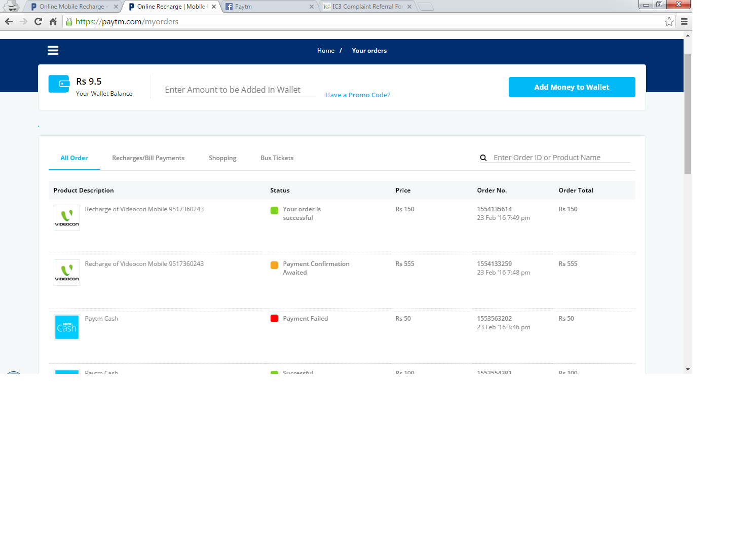Switch to the Facebook Paytm browser tab
This screenshot has height=537, width=756.
pos(269,7)
